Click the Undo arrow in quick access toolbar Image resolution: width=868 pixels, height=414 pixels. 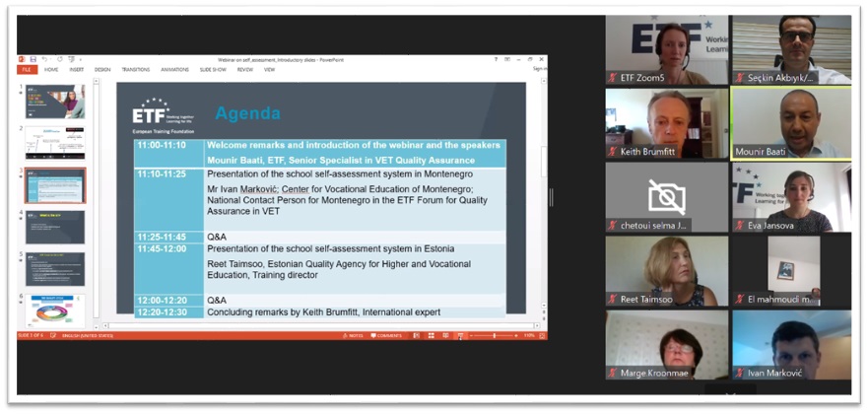point(44,59)
